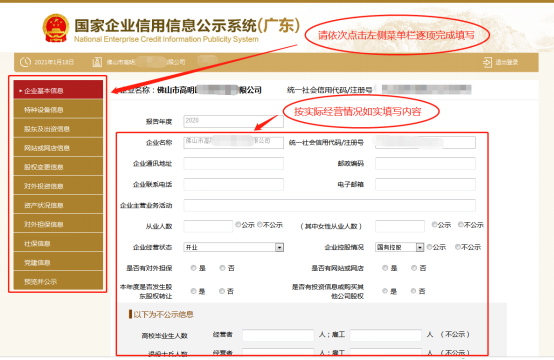Click the 电子邮箱 input field
The width and height of the screenshot is (554, 360).
[x=425, y=184]
